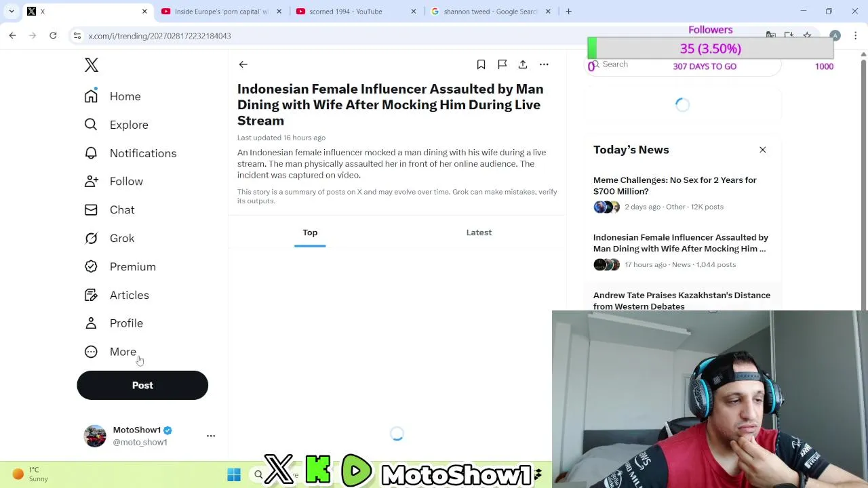Viewport: 868px width, 488px height.
Task: Open account options next to MotoShow1
Action: pos(211,436)
